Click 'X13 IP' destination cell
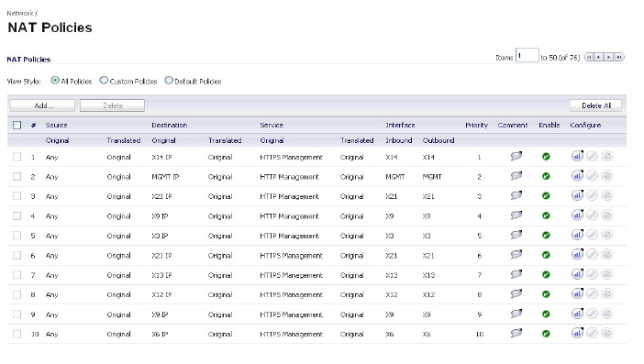This screenshot has height=364, width=644. [x=161, y=275]
